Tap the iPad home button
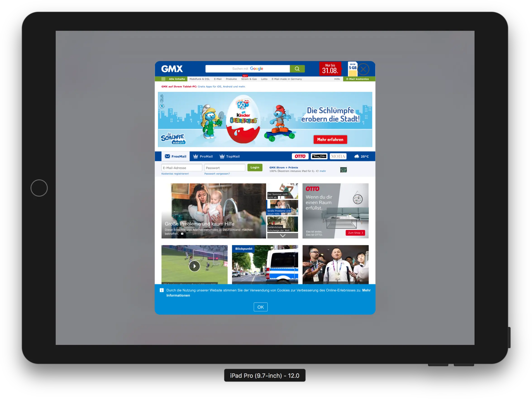 click(39, 188)
